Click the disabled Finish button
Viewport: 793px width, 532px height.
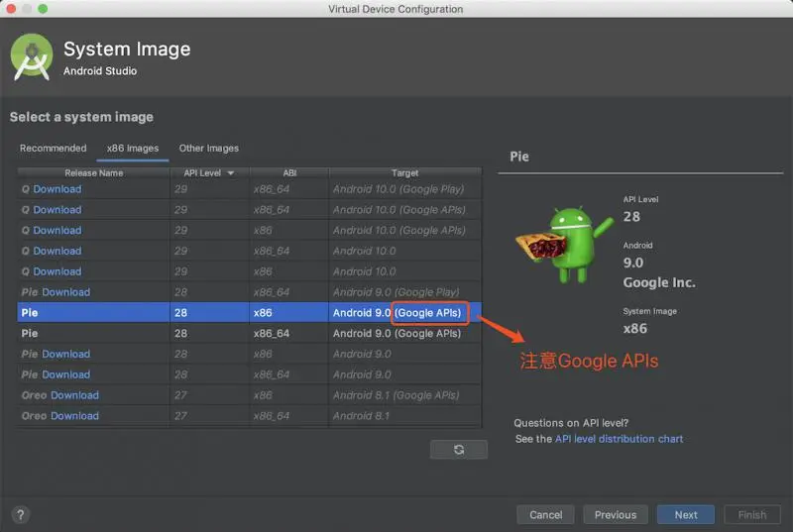tap(752, 515)
